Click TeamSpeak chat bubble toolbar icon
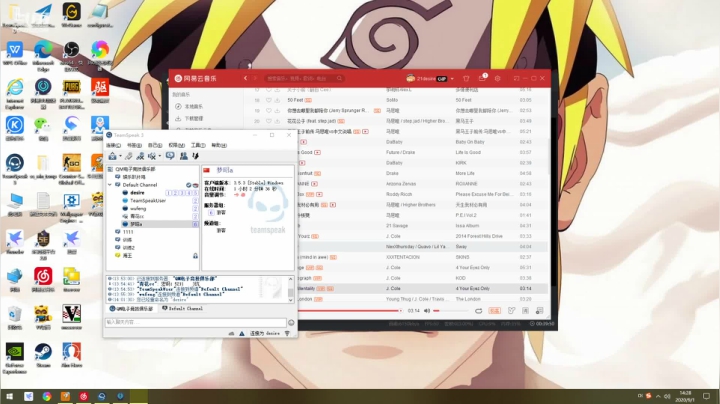Image resolution: width=720 pixels, height=404 pixels. click(170, 156)
